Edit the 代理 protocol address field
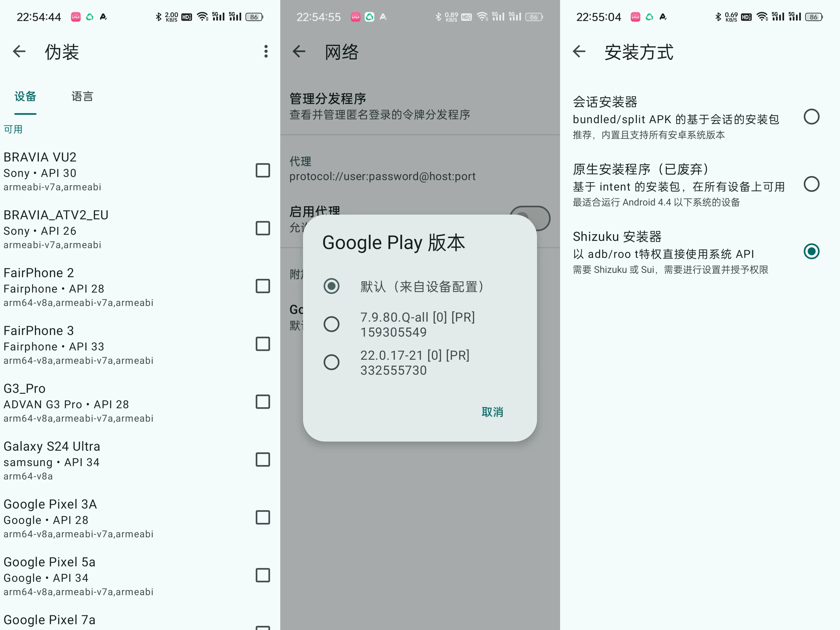 tap(420, 169)
